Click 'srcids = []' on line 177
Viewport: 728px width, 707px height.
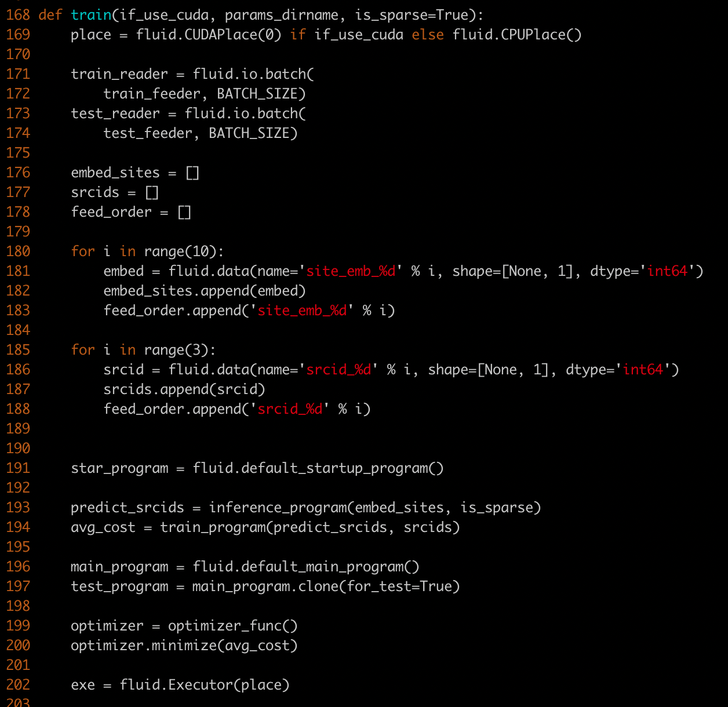point(115,192)
